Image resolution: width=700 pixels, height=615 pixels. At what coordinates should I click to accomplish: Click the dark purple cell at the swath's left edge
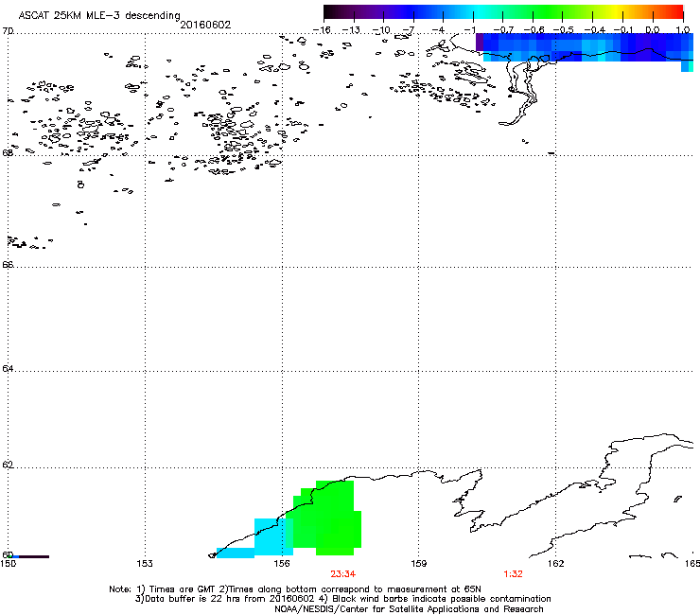[480, 43]
